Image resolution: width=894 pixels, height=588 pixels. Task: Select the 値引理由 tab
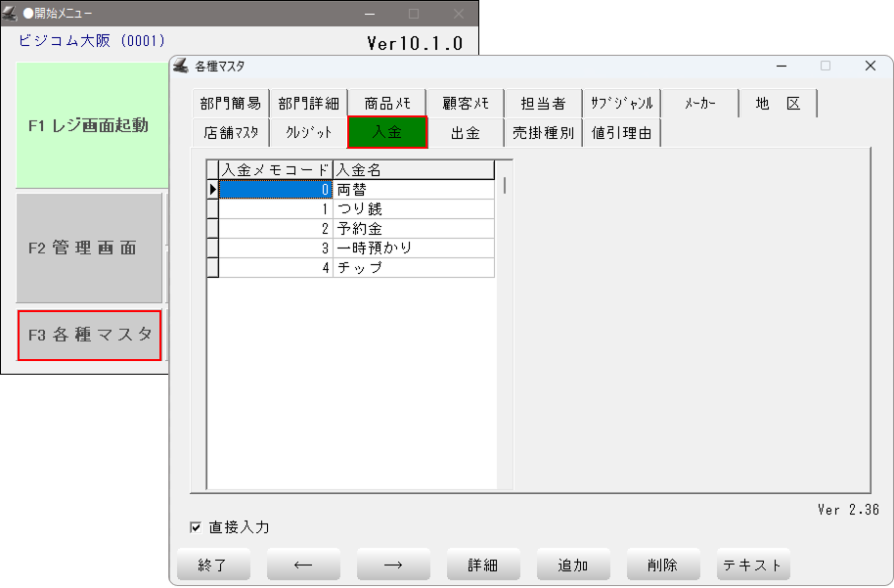point(622,132)
